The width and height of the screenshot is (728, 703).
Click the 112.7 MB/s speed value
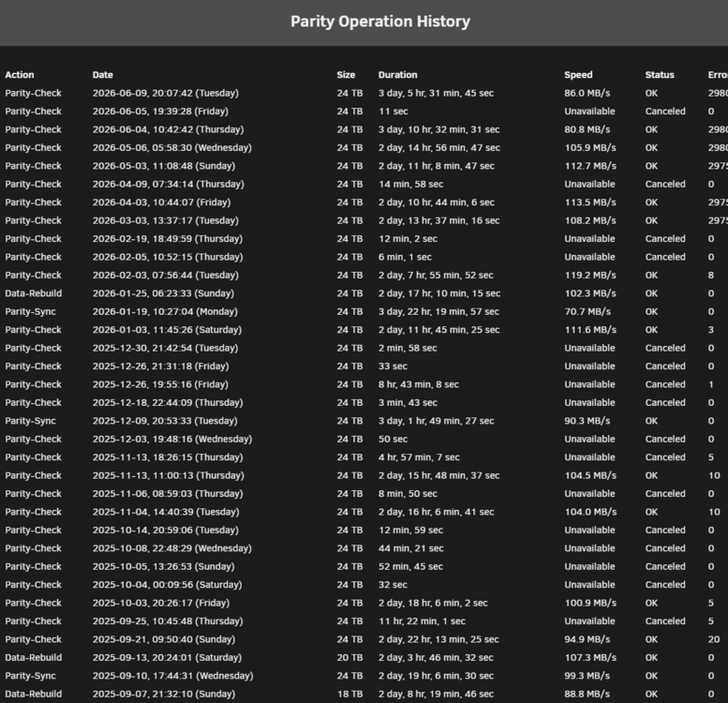[x=590, y=166]
